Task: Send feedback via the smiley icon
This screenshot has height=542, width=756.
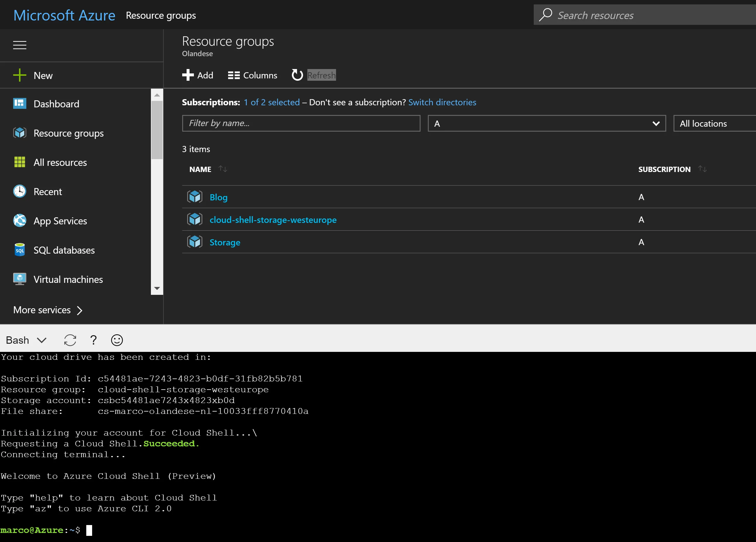Action: 117,340
